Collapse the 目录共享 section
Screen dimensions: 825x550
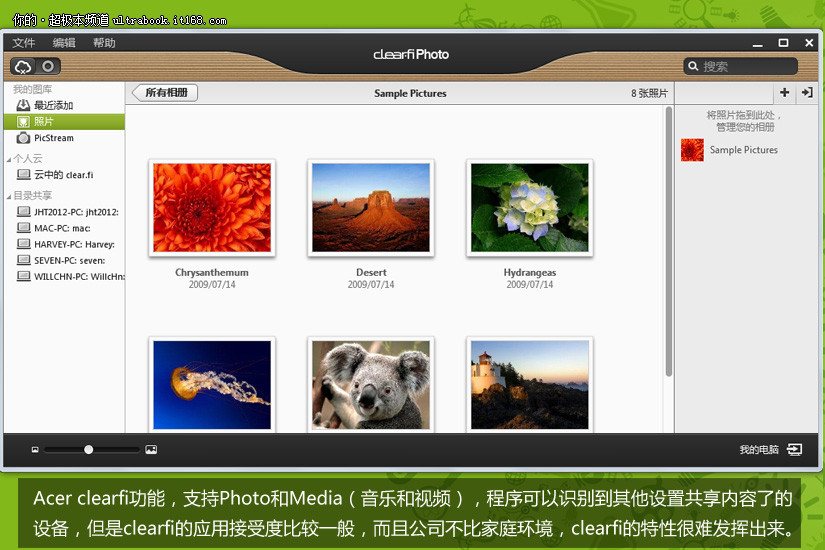(x=9, y=196)
